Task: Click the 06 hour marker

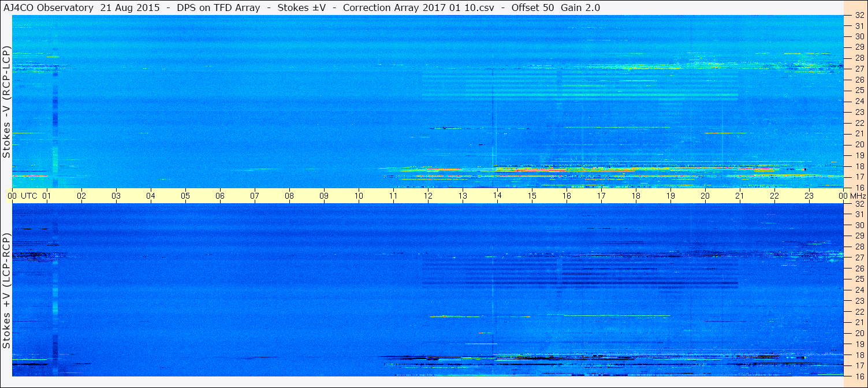Action: (x=220, y=196)
